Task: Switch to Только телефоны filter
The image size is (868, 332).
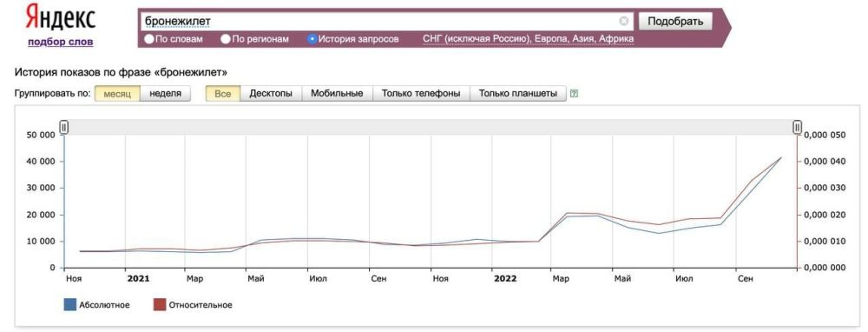Action: pyautogui.click(x=421, y=94)
